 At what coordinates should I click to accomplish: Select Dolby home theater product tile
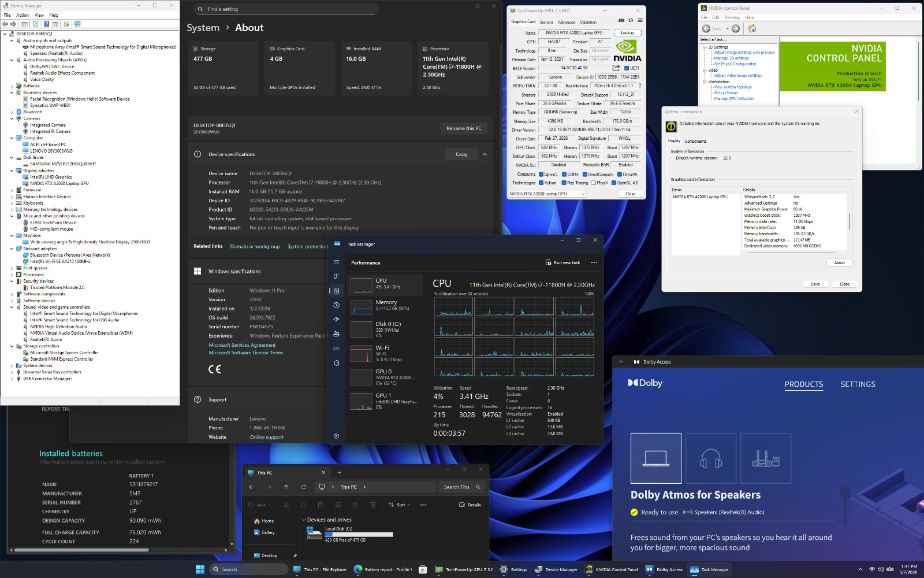click(766, 458)
